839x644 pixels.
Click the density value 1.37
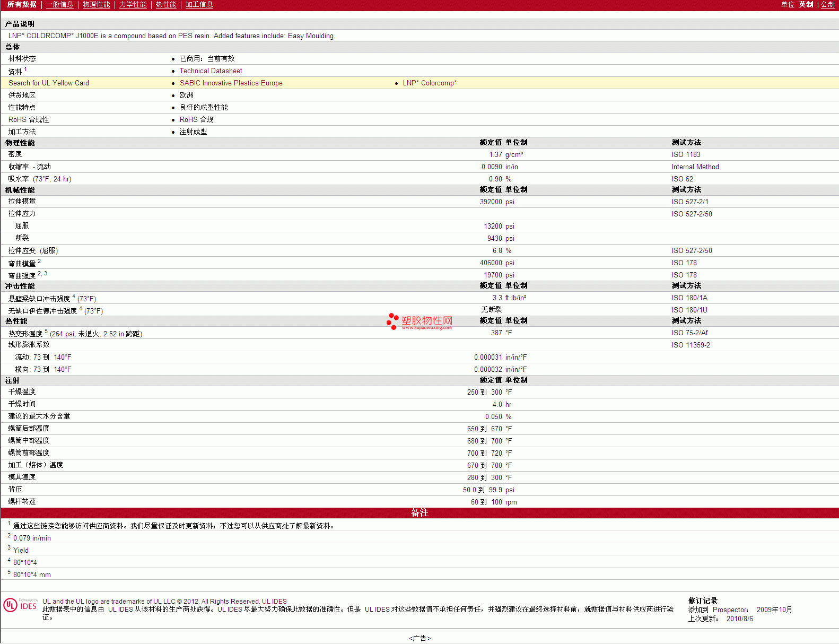pyautogui.click(x=495, y=154)
